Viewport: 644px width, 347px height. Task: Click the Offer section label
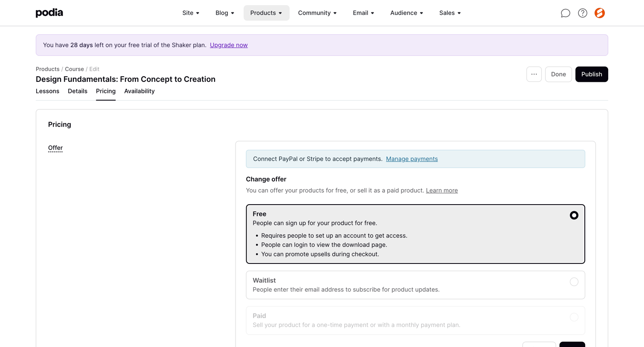click(x=55, y=148)
